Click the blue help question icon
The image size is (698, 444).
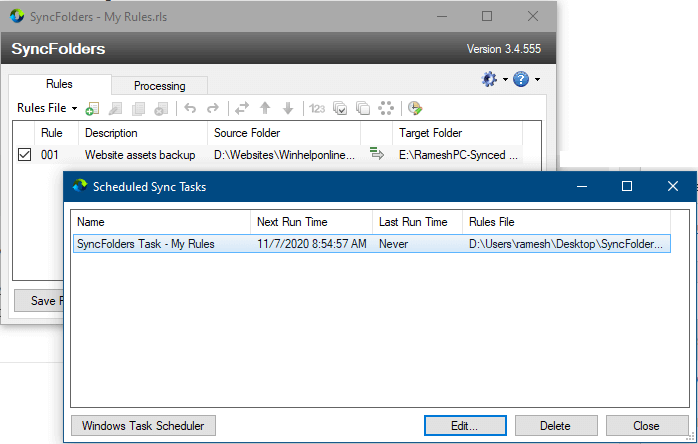point(521,79)
